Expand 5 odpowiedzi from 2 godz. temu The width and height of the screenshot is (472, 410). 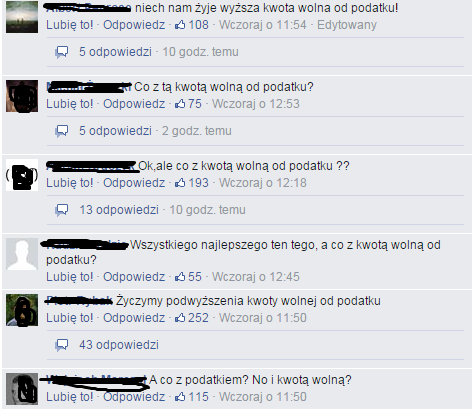click(x=115, y=131)
